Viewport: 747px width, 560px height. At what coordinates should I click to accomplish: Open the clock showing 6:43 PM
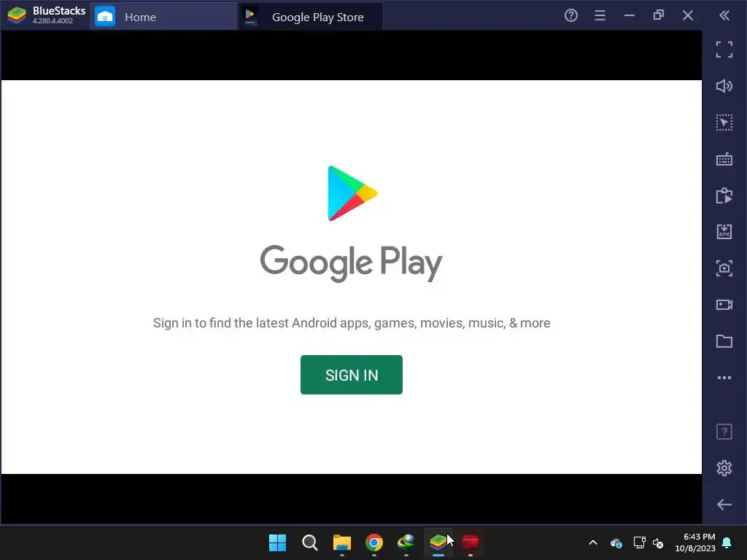tap(695, 542)
